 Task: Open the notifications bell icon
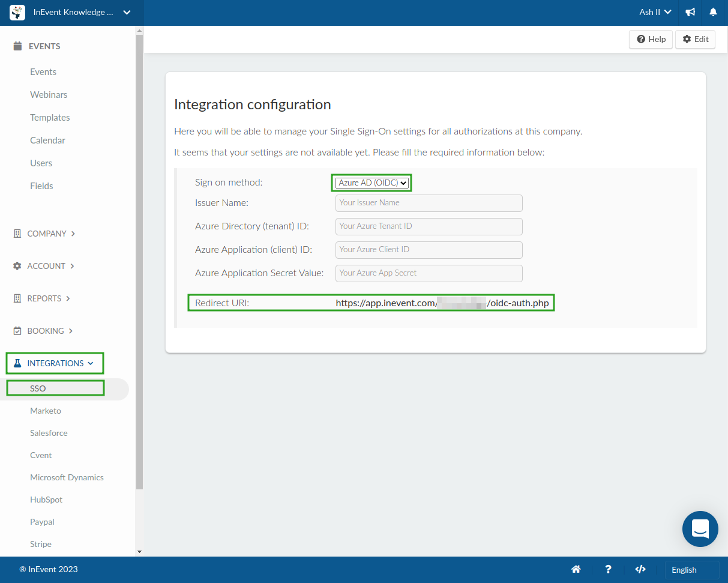click(x=713, y=12)
